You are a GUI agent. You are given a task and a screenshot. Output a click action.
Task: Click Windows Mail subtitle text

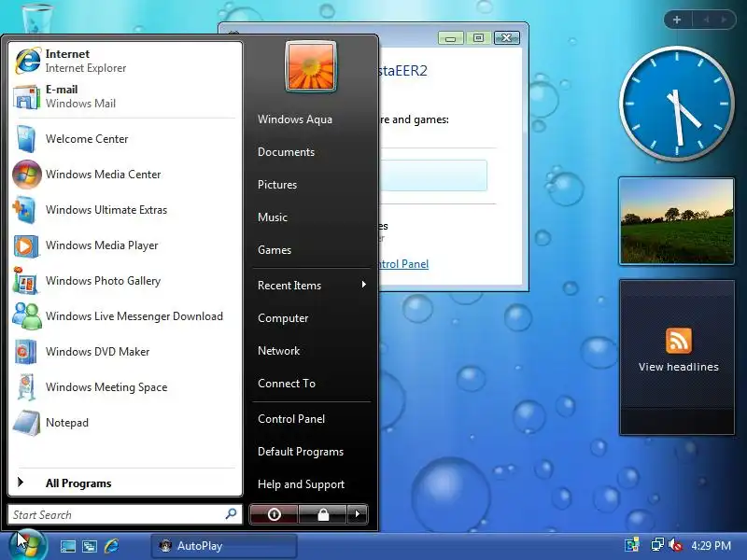tap(80, 104)
